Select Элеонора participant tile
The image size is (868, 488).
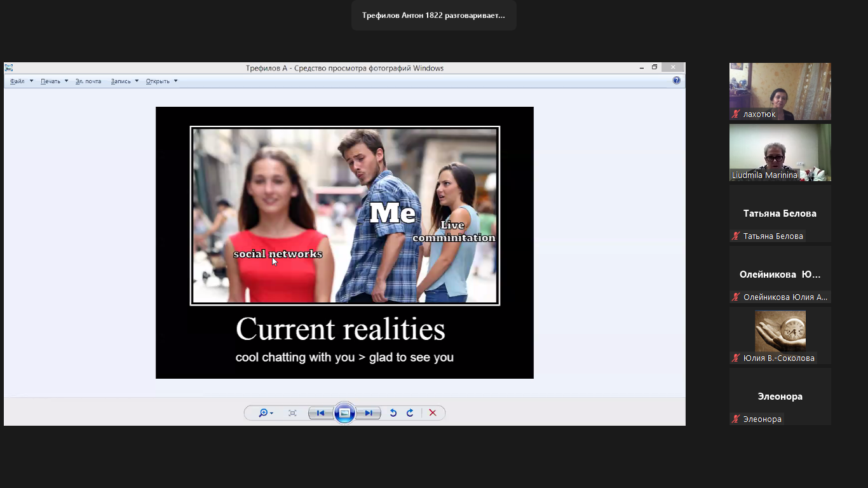coord(780,396)
